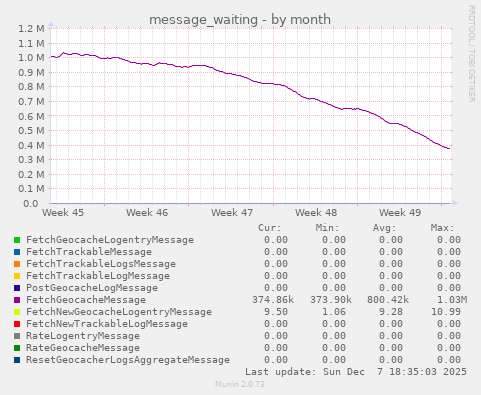Click the Week 48 axis label
481x395 pixels.
click(x=316, y=213)
